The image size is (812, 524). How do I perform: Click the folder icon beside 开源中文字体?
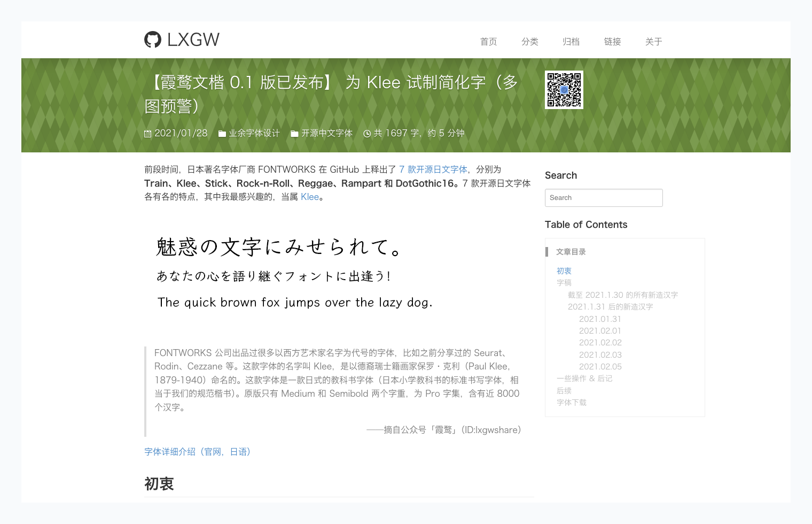(x=294, y=134)
